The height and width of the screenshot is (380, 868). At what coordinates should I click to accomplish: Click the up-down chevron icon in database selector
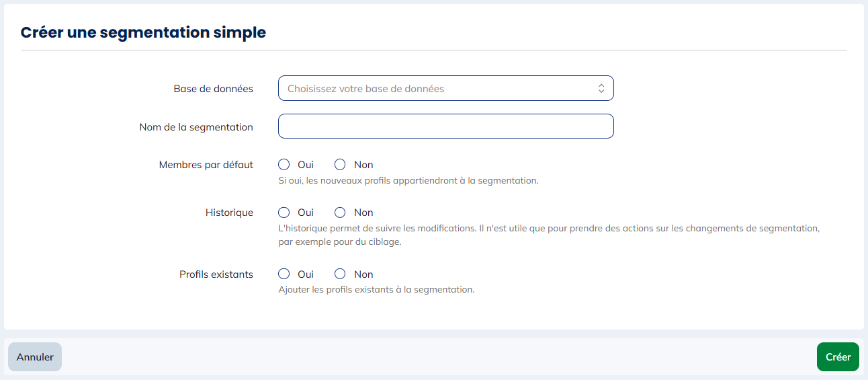(x=601, y=89)
